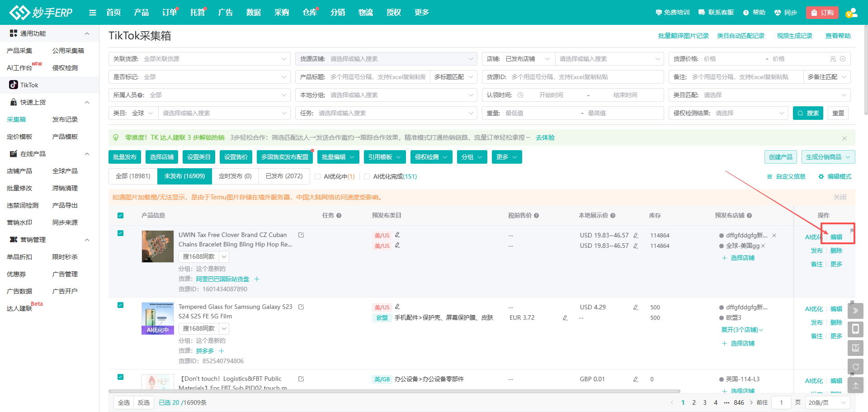The image size is (868, 412).
Task: Open the 20条/页 page size dropdown
Action: pos(827,403)
